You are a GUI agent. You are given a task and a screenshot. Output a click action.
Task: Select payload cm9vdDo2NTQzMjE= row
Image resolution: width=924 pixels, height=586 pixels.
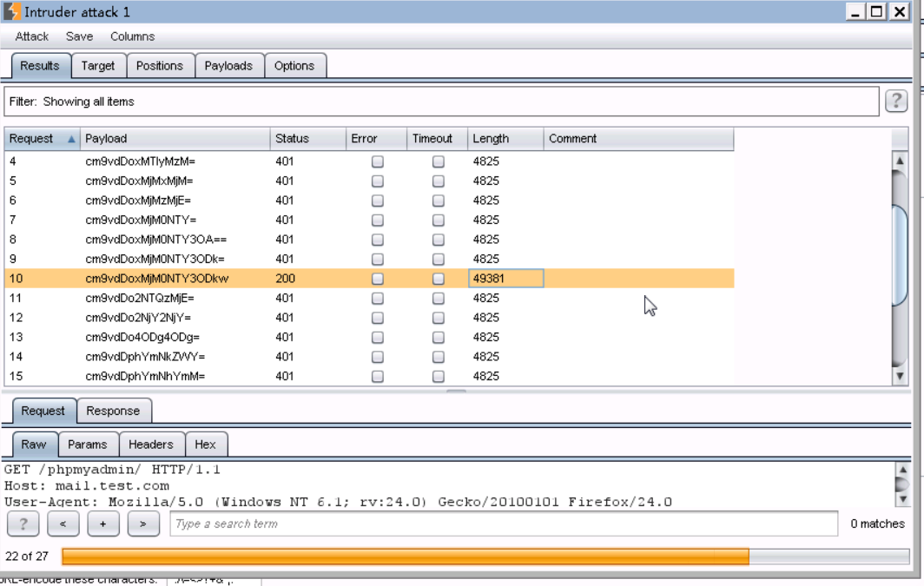pos(369,298)
